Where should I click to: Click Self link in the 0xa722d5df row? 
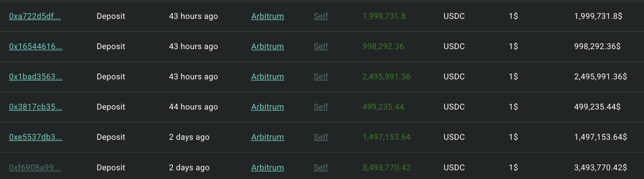pyautogui.click(x=321, y=16)
